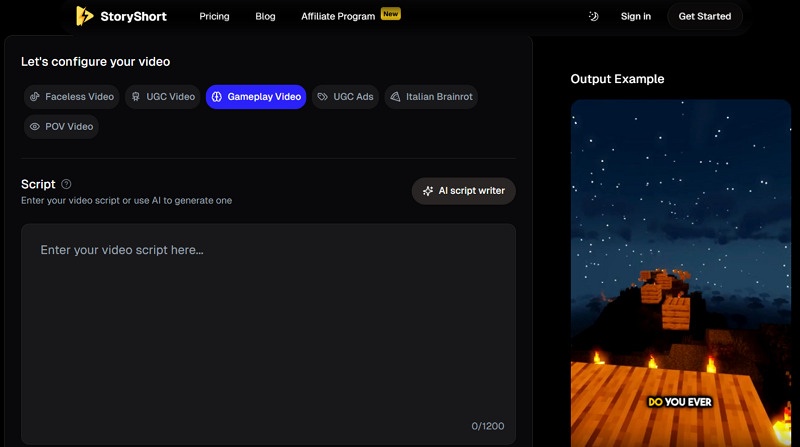800x447 pixels.
Task: Toggle dark mode moon icon
Action: [593, 16]
